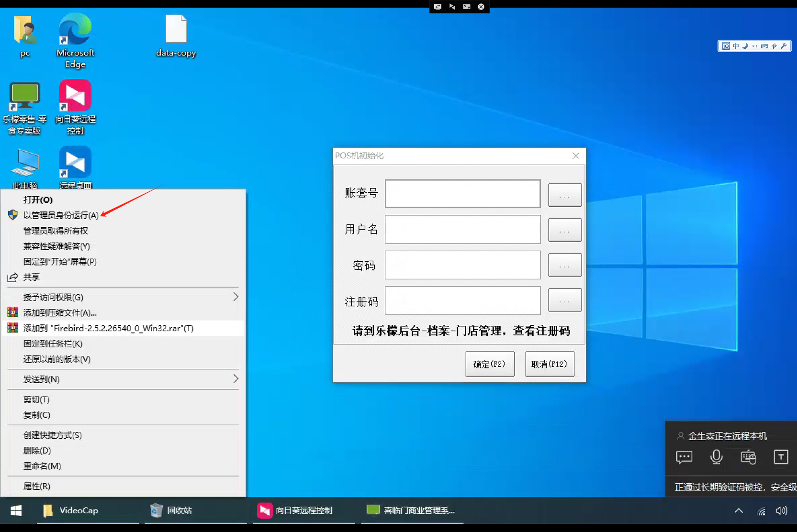Focus the 账套号 input field
The height and width of the screenshot is (532, 797).
[x=463, y=194]
